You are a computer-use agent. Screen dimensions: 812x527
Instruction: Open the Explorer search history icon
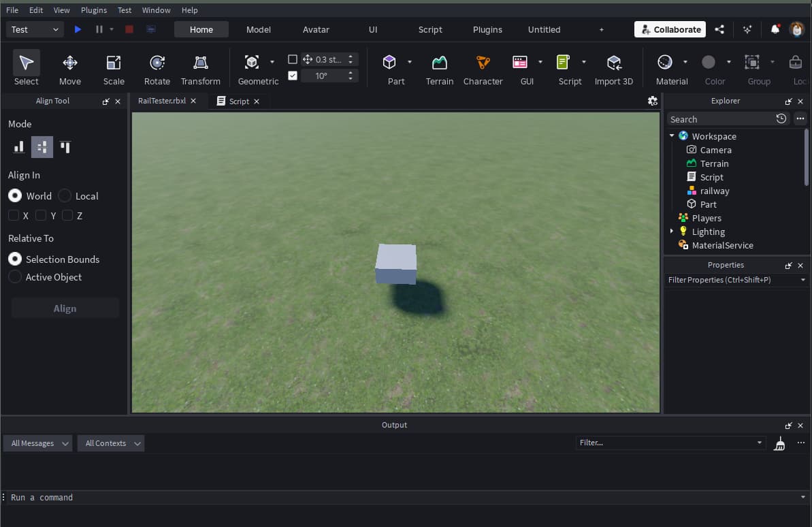pyautogui.click(x=781, y=119)
